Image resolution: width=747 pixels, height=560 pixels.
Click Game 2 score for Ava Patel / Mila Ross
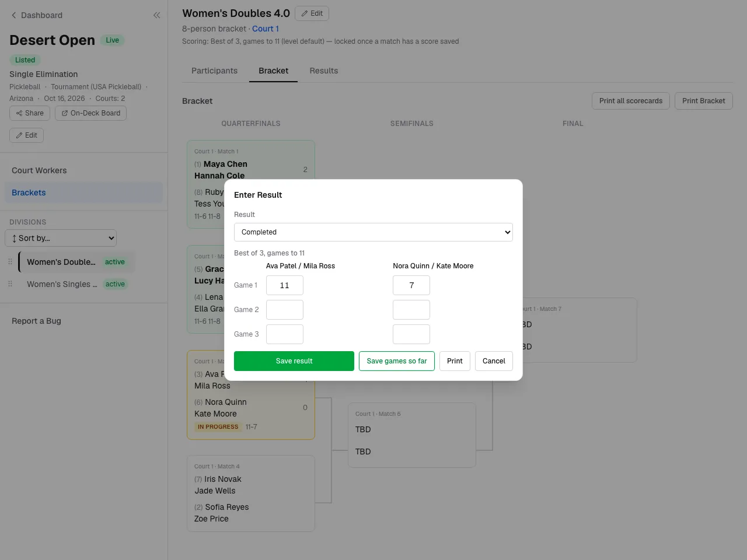click(285, 310)
